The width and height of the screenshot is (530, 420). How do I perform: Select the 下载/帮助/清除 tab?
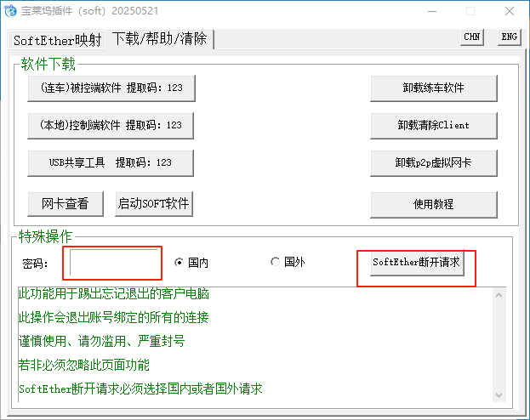click(x=160, y=39)
